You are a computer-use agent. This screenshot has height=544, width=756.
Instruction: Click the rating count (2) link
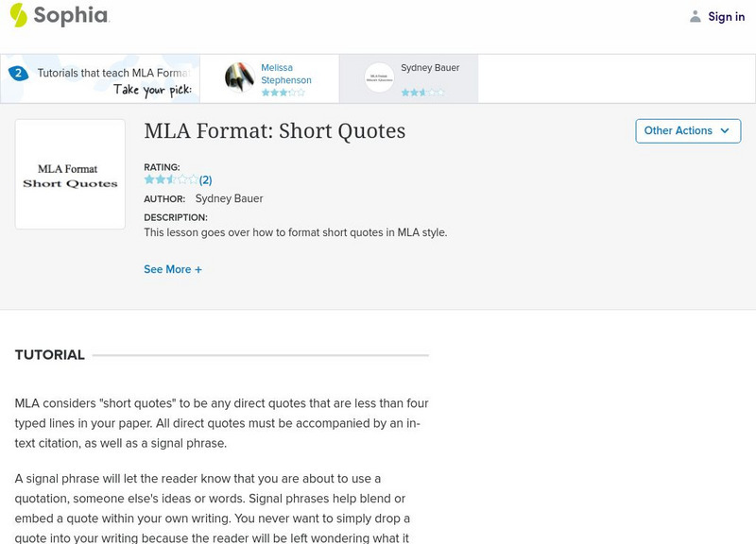205,179
